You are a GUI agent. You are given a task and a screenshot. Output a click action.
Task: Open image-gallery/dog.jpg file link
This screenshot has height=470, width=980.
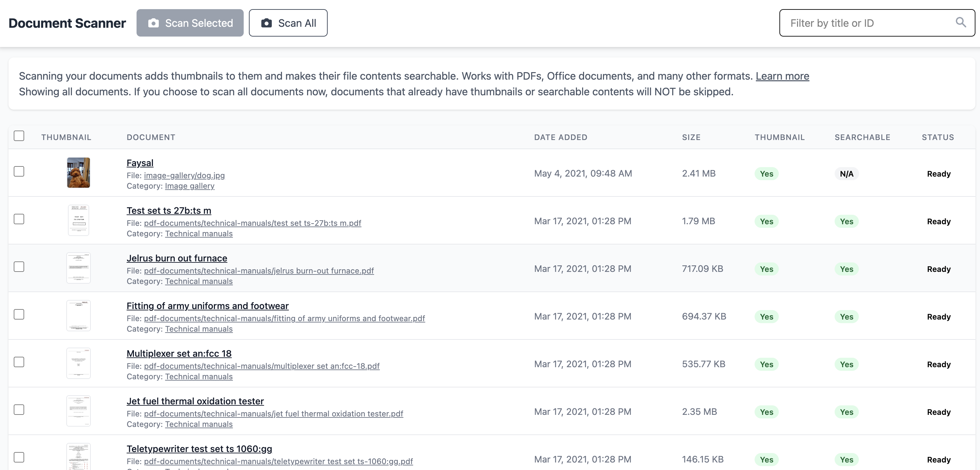184,175
